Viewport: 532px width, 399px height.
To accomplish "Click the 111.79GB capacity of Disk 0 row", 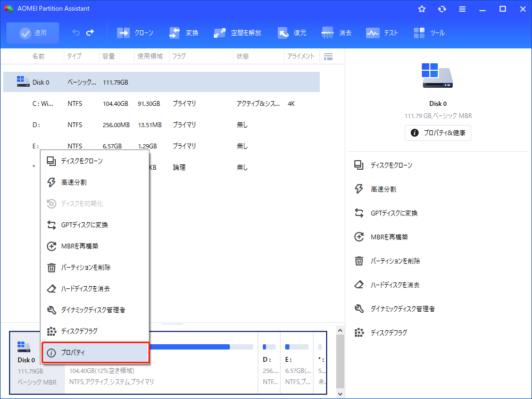I will (115, 82).
